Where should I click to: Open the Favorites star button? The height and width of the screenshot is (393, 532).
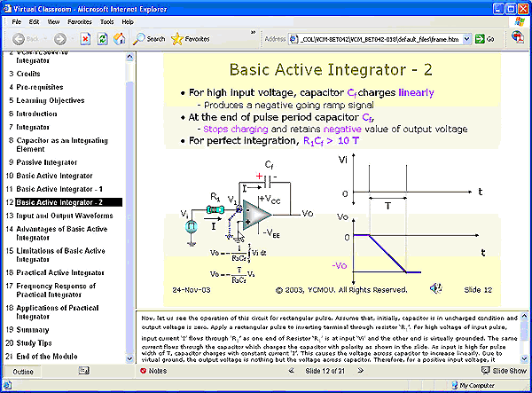(191, 39)
